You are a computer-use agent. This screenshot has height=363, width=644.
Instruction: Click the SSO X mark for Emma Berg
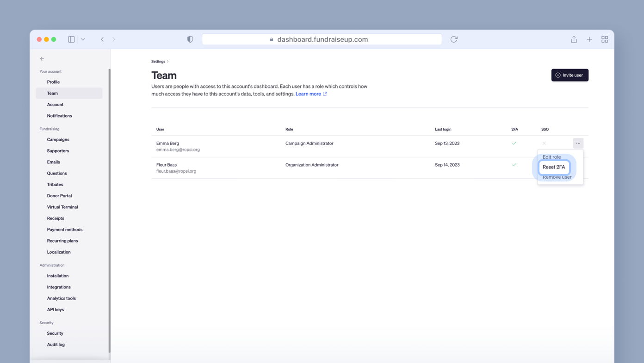coord(544,143)
